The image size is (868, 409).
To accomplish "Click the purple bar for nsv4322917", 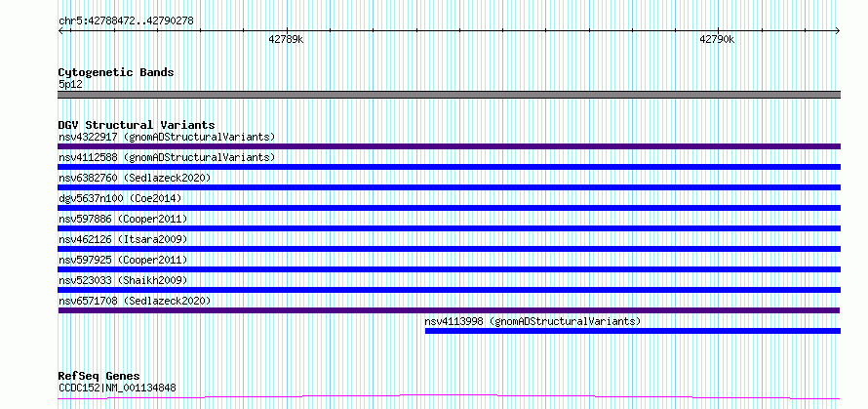I will [449, 146].
